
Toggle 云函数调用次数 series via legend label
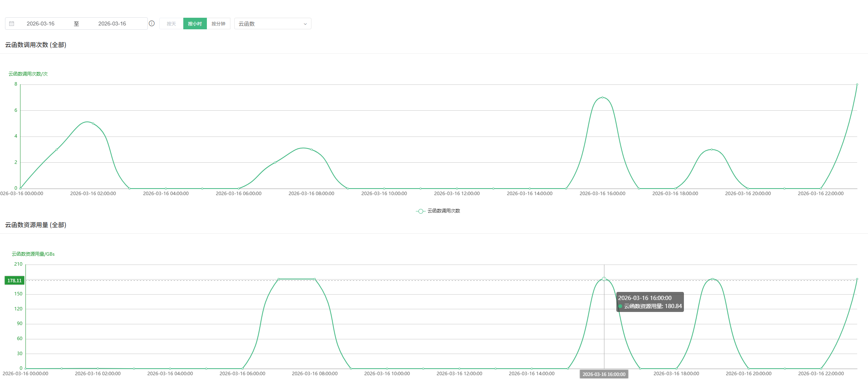tap(443, 211)
